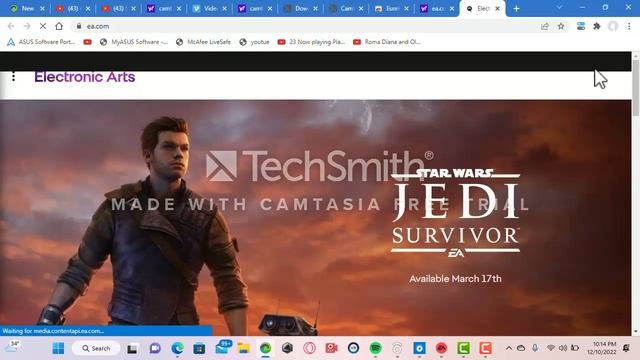Open the orange Camtasia Recorder taskbar icon
This screenshot has width=640, height=360.
tap(485, 348)
